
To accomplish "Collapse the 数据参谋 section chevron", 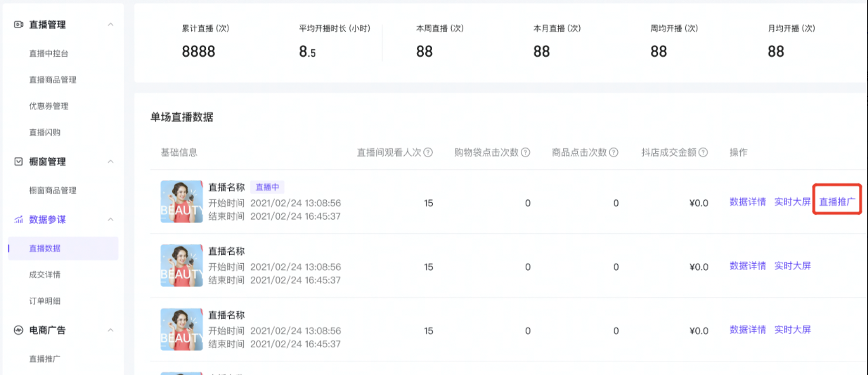I will tap(111, 220).
